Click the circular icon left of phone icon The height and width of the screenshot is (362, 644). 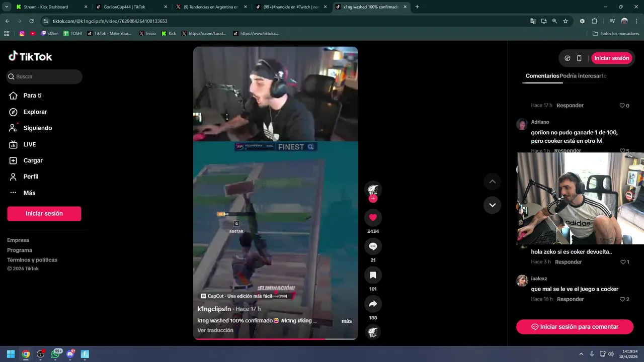(x=568, y=58)
